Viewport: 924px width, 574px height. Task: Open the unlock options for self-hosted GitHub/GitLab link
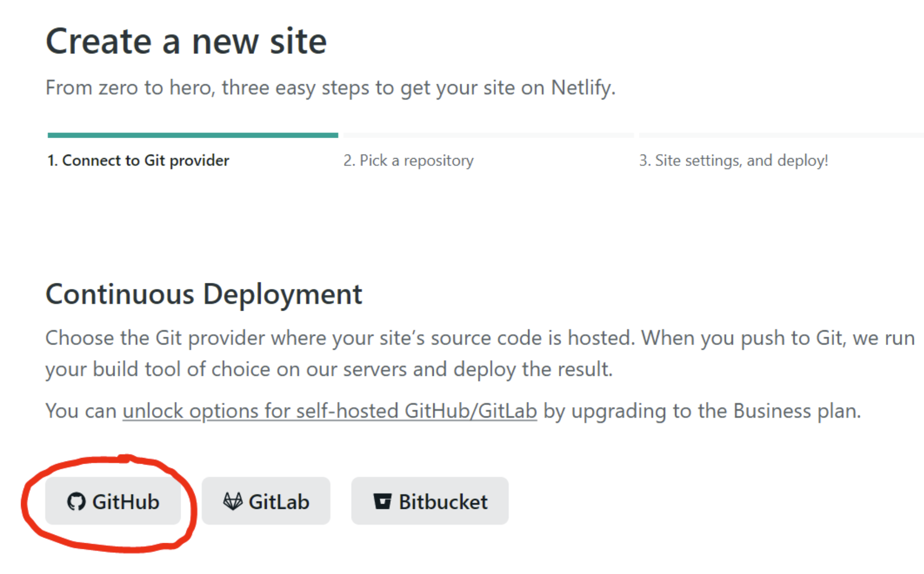coord(330,411)
